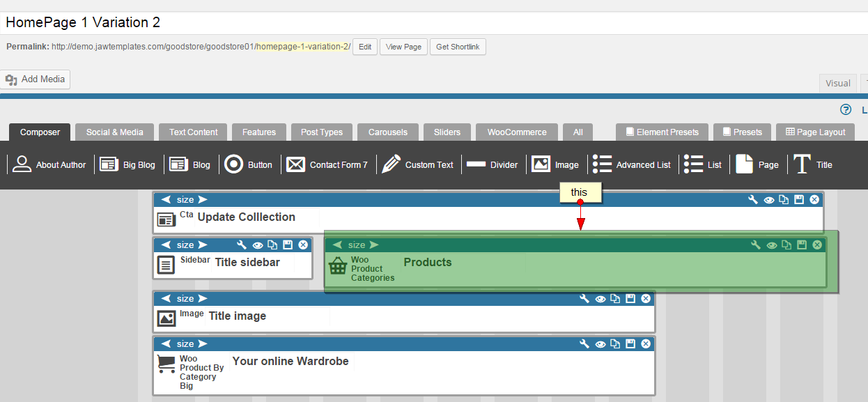
Task: Hide the Title sidebar block with eye icon
Action: pyautogui.click(x=258, y=245)
